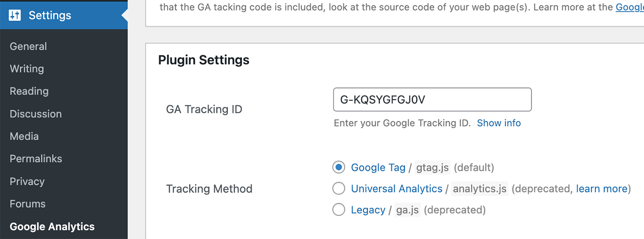The image size is (644, 239).
Task: Click the Show info link
Action: [x=499, y=123]
